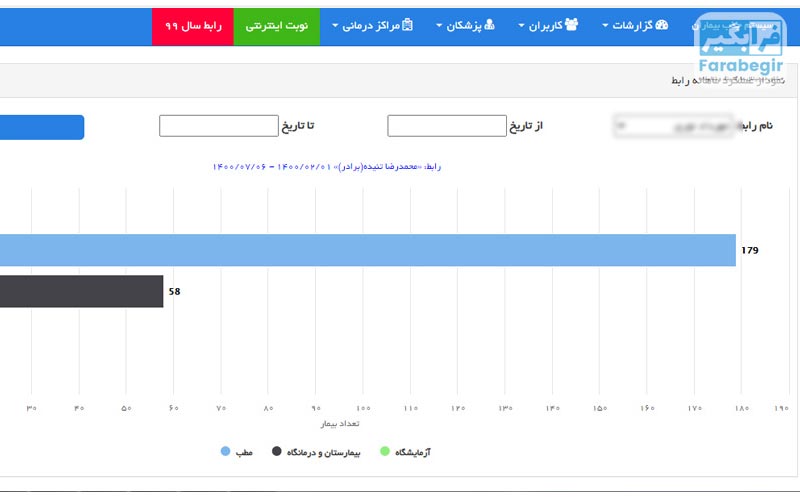
Task: Focus the تا تاریخ date field
Action: [x=219, y=126]
